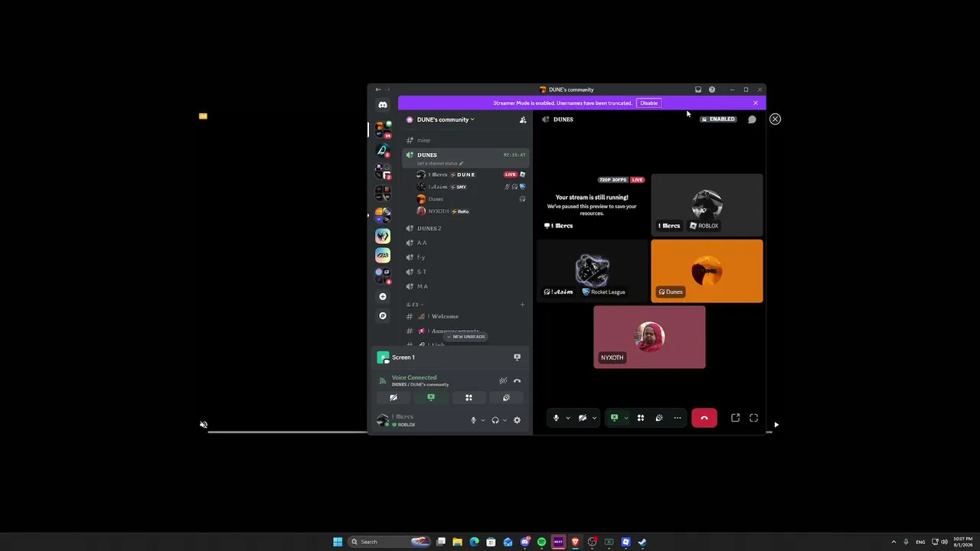Join the S-T voice channel
The width and height of the screenshot is (980, 551).
point(465,272)
